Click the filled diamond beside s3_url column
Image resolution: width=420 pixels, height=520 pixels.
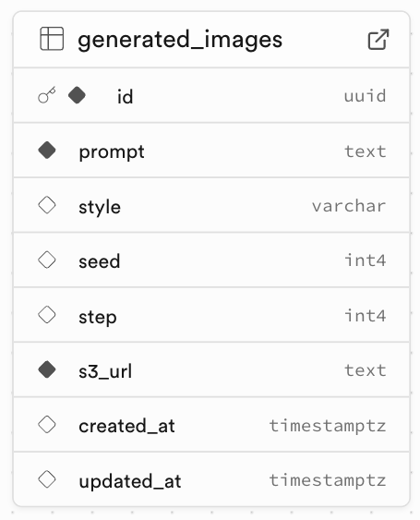point(47,369)
